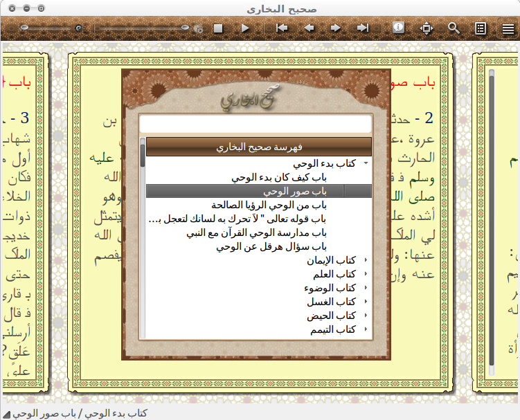Image resolution: width=520 pixels, height=420 pixels.
Task: Close the صحيح البخاري window
Action: [x=12, y=8]
